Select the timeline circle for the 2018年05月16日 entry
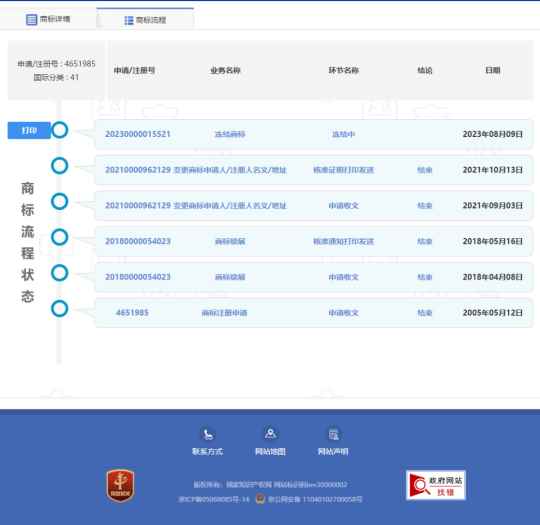The image size is (540, 525). pos(60,237)
